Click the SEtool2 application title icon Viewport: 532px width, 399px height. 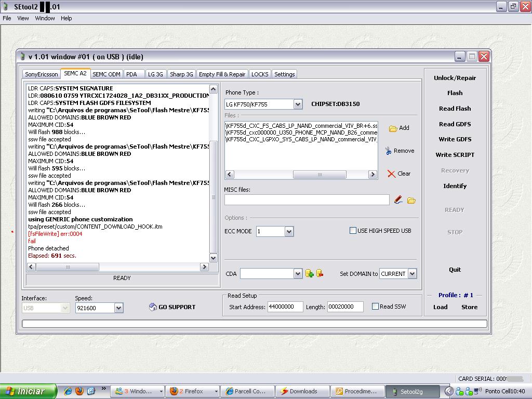(x=5, y=6)
